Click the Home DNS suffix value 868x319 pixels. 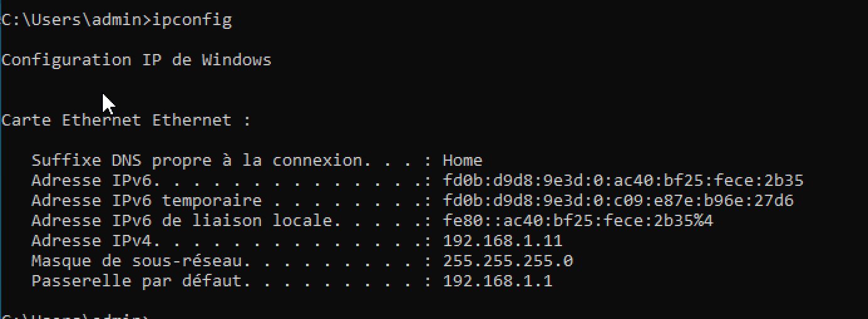[462, 161]
